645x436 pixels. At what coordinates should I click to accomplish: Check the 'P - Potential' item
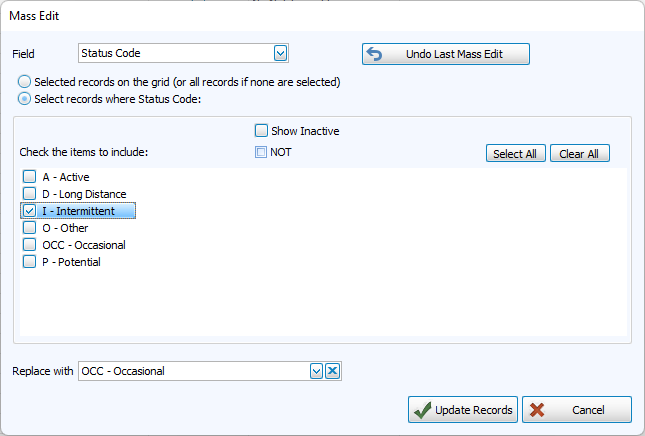29,262
